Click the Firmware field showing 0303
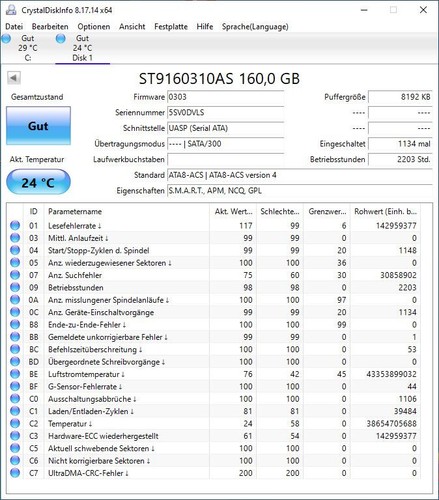The height and width of the screenshot is (500, 439). coord(225,97)
